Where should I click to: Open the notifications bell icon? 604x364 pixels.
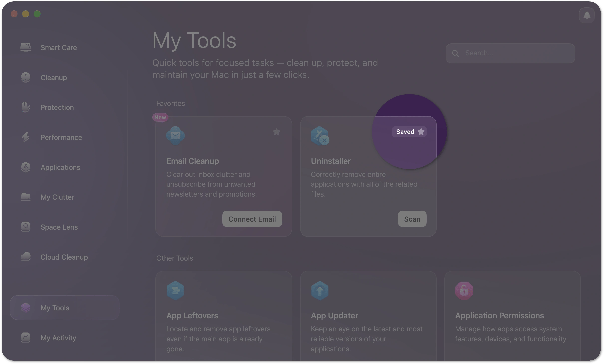(587, 15)
